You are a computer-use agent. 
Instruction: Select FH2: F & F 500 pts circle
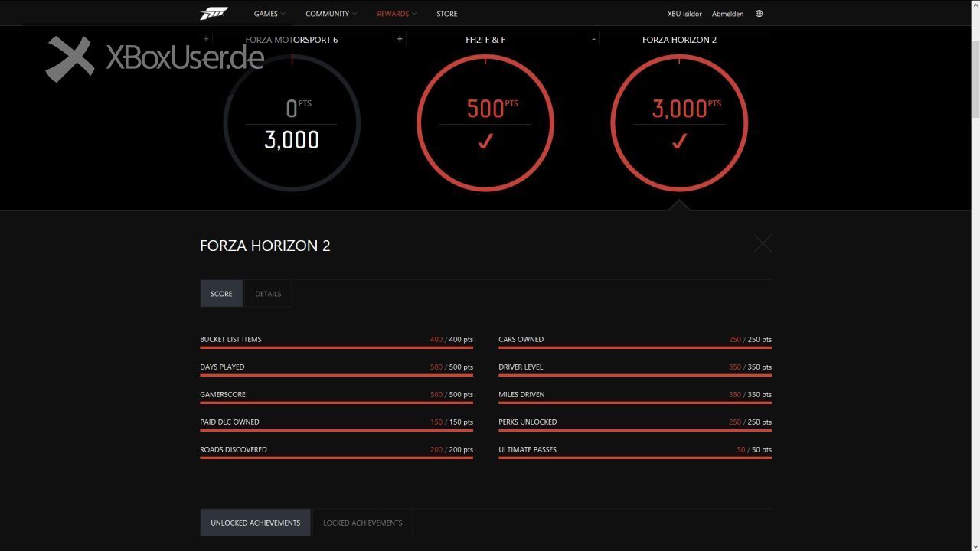pyautogui.click(x=485, y=122)
